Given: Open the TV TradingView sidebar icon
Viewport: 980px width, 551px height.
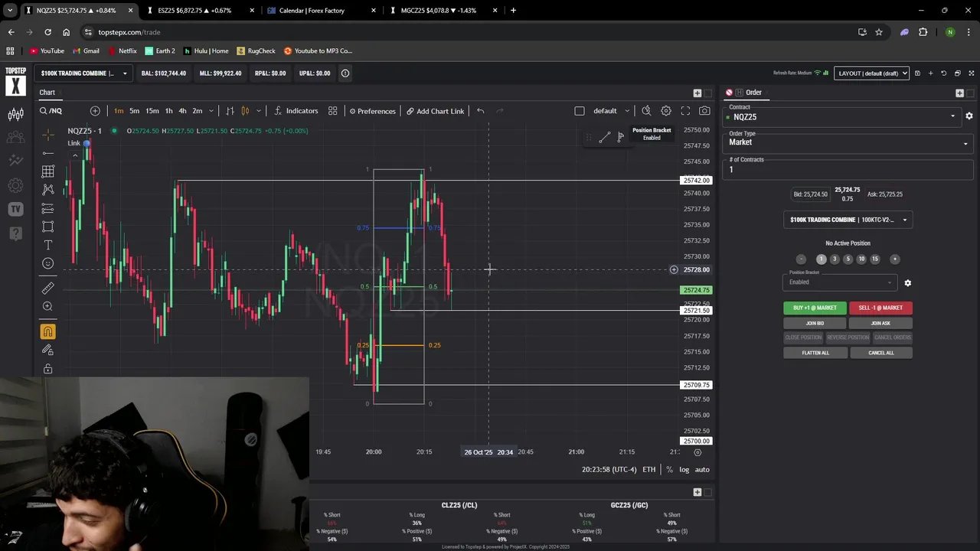Looking at the screenshot, I should pyautogui.click(x=15, y=209).
